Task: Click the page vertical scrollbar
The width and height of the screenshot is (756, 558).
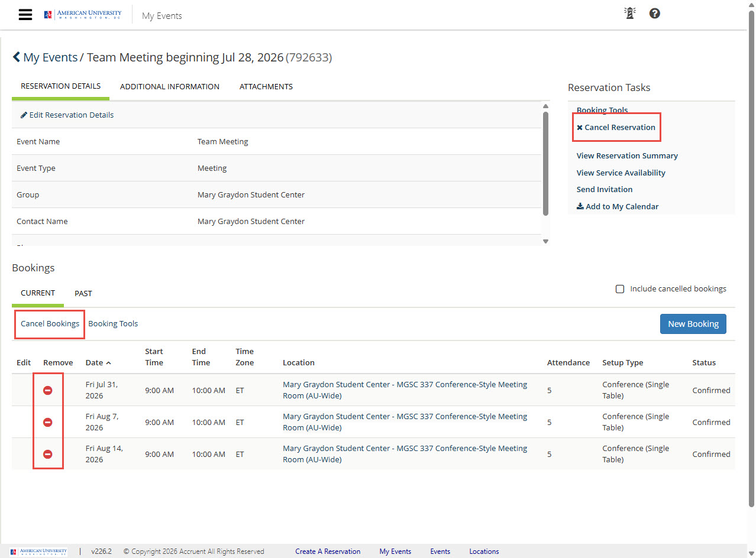Action: coord(751,260)
